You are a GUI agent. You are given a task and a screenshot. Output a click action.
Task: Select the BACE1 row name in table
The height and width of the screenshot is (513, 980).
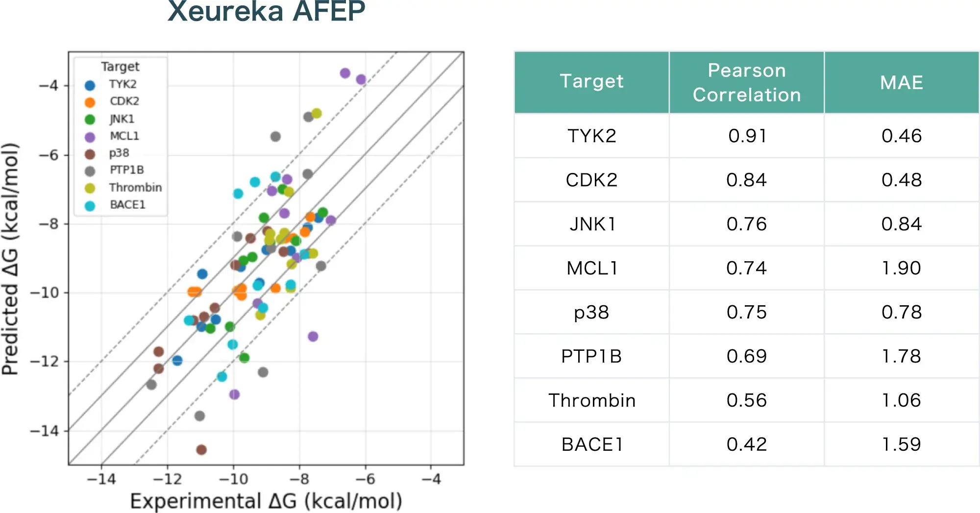pyautogui.click(x=591, y=444)
